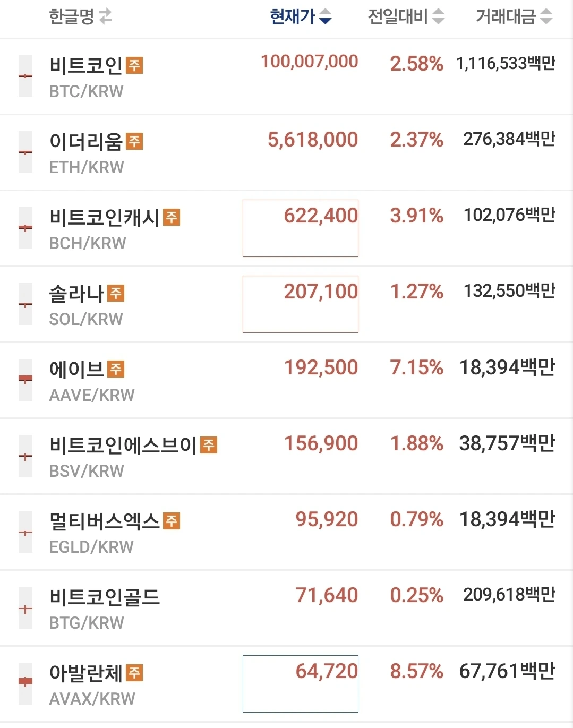This screenshot has height=728, width=573.
Task: Open the 비트코인 BTC/KRW row
Action: pos(286,76)
